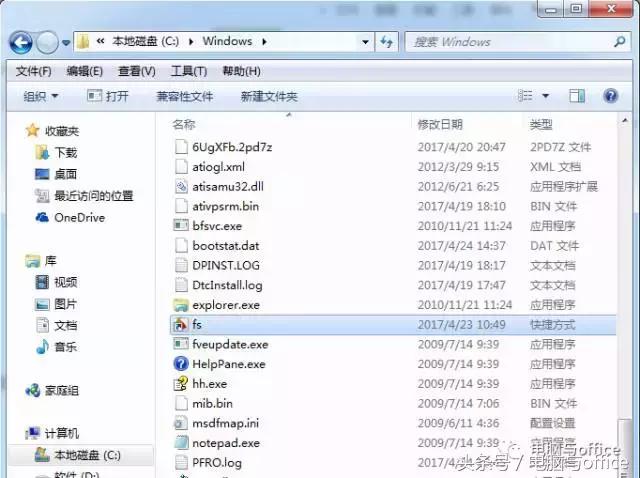Click 兼容性文件 button
640x478 pixels.
point(184,97)
